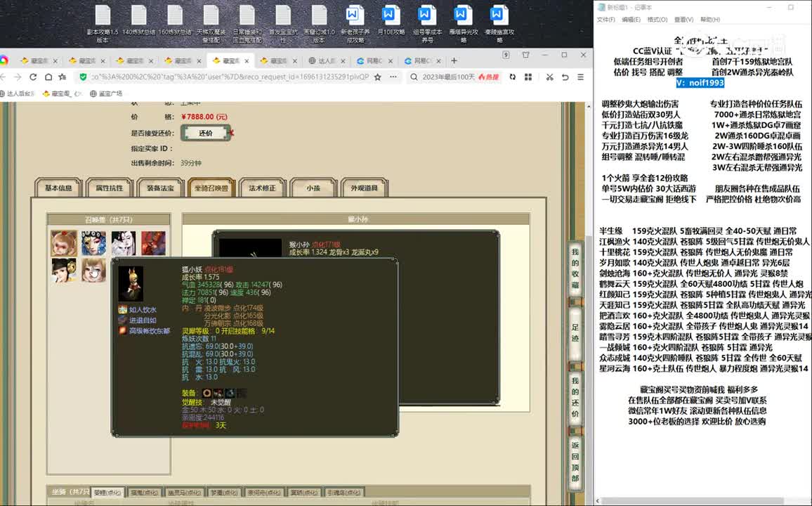Viewport: 812px width, 506px height.
Task: Open Notepad 文件(F) menu
Action: [x=606, y=20]
